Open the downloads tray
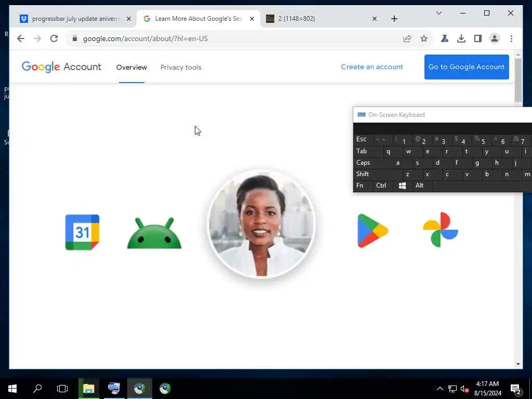This screenshot has height=399, width=532. (461, 38)
